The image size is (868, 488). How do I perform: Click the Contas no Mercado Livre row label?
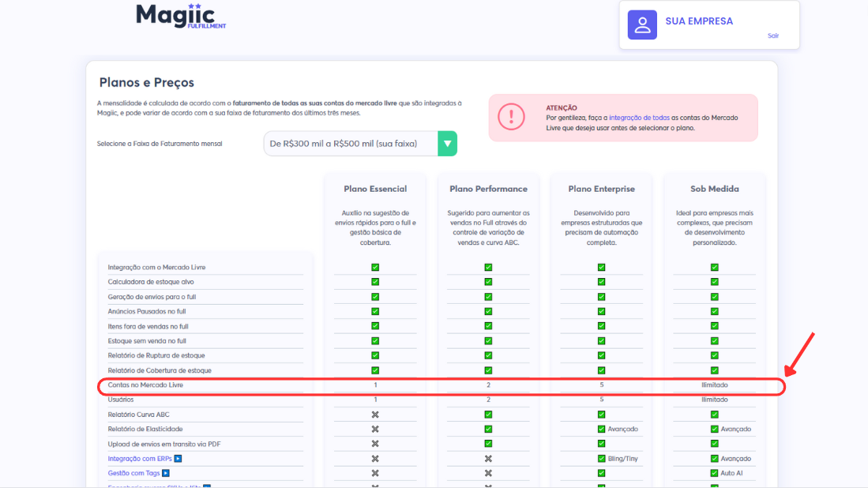[x=145, y=385]
